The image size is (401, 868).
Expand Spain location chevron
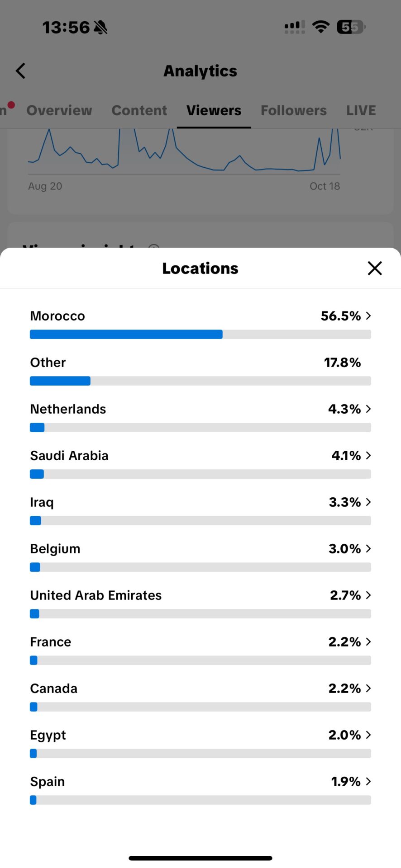point(368,781)
